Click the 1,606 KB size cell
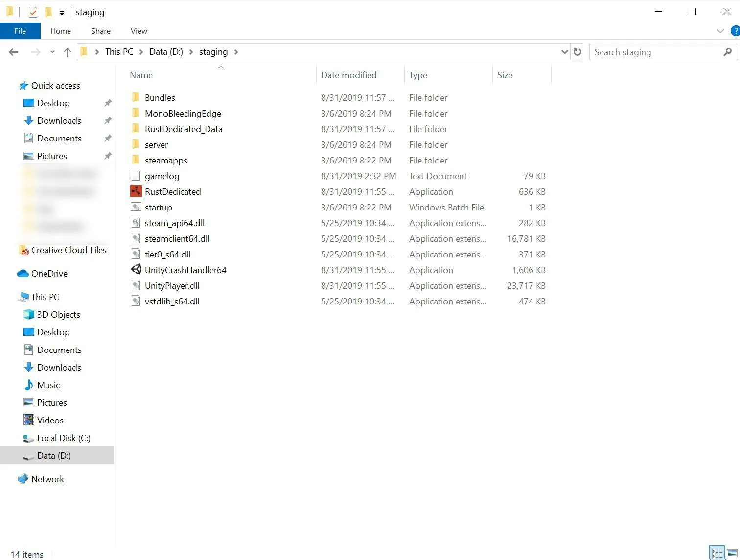 [529, 270]
